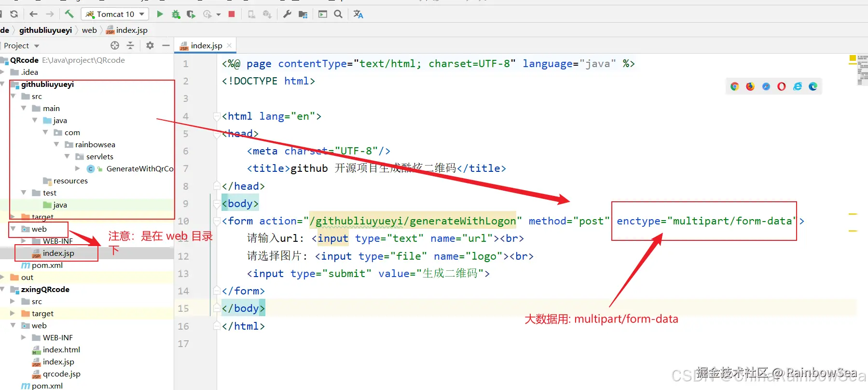Image resolution: width=868 pixels, height=390 pixels.
Task: Collapse the githubliuyueyi module
Action: (x=2, y=84)
